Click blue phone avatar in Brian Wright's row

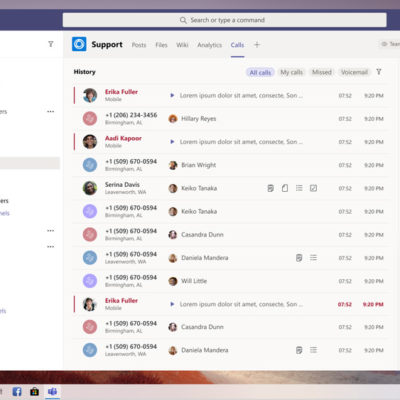90,165
